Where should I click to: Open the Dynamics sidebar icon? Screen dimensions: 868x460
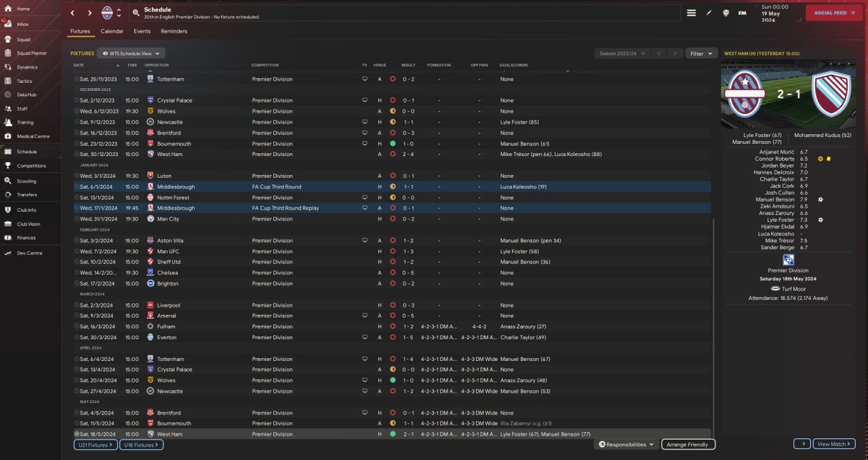pyautogui.click(x=8, y=67)
